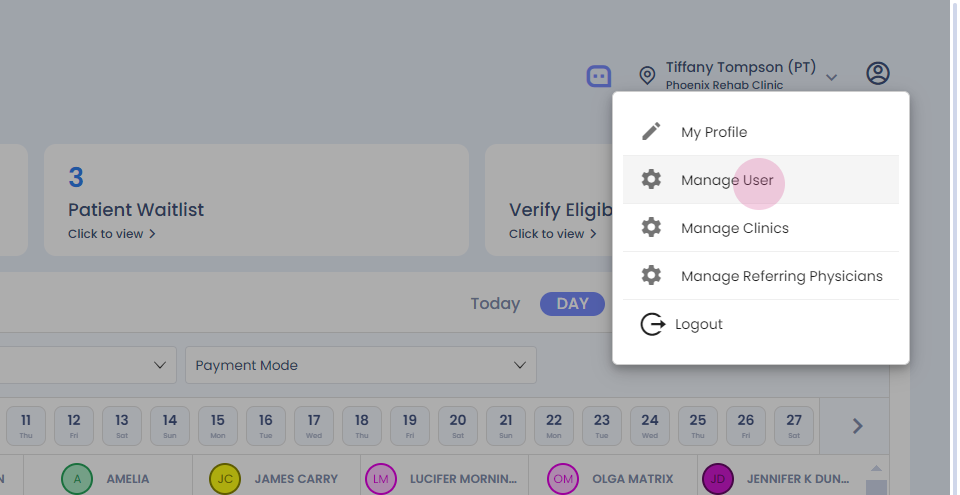Click the schedule scrollbar up arrow

(x=876, y=469)
